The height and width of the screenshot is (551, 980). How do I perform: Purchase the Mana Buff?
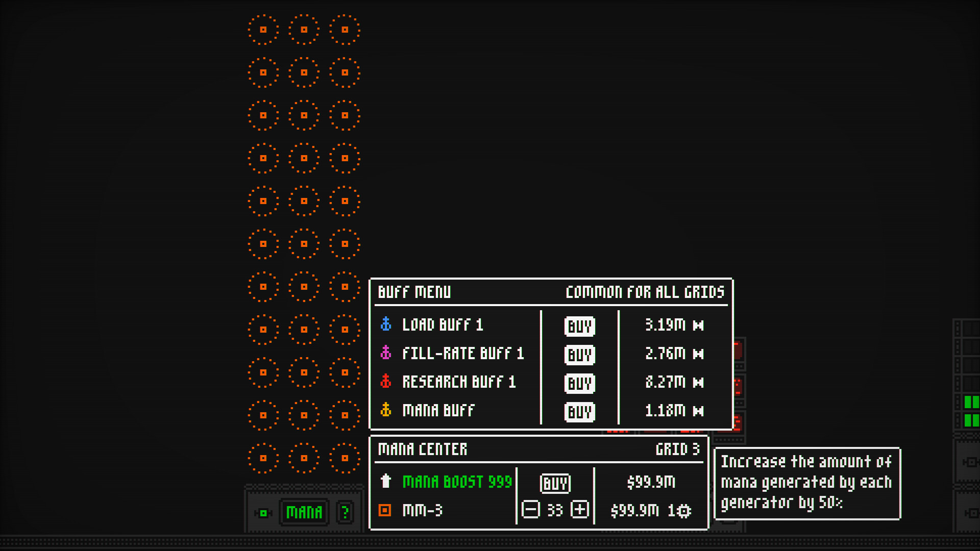[x=579, y=412]
